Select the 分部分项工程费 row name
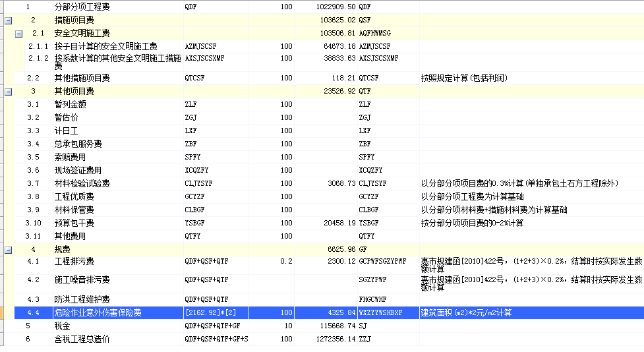The width and height of the screenshot is (644, 352). [x=82, y=7]
